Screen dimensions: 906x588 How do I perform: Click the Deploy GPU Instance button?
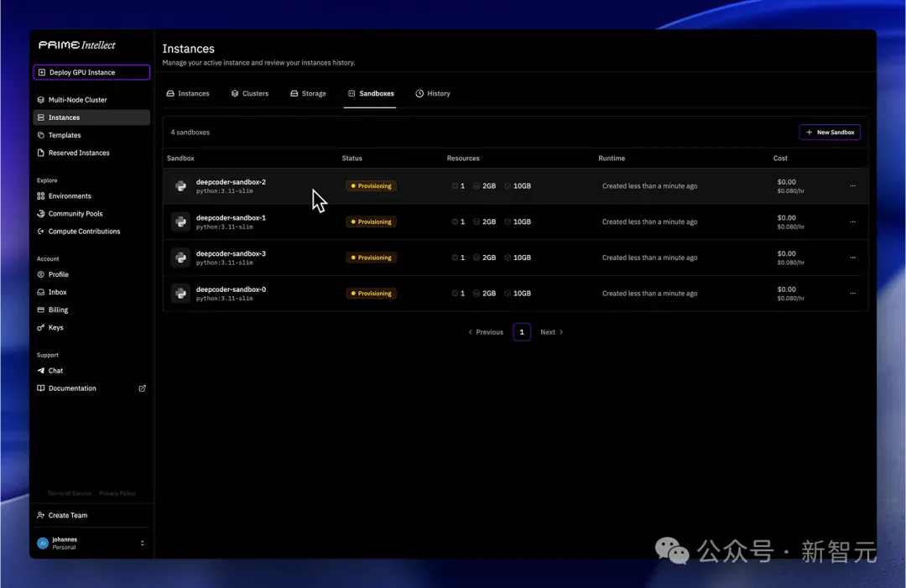(x=91, y=72)
